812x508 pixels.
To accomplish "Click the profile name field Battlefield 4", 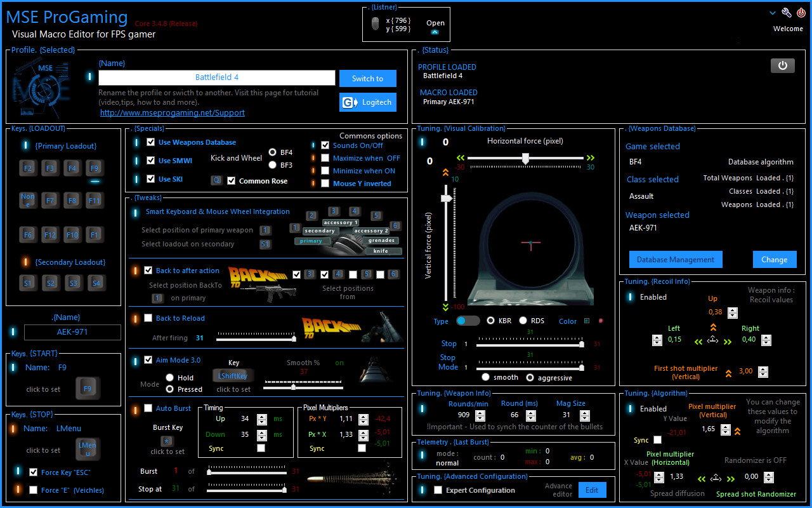I will (x=217, y=77).
